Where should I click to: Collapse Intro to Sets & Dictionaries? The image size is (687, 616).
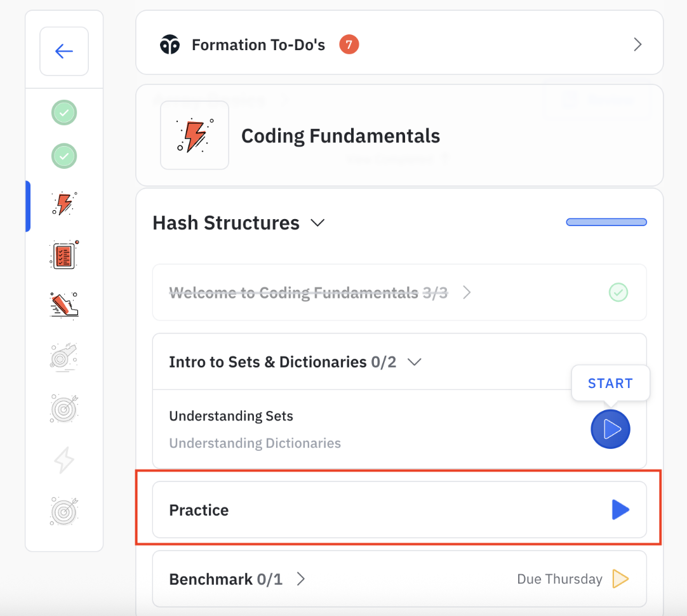pyautogui.click(x=415, y=362)
